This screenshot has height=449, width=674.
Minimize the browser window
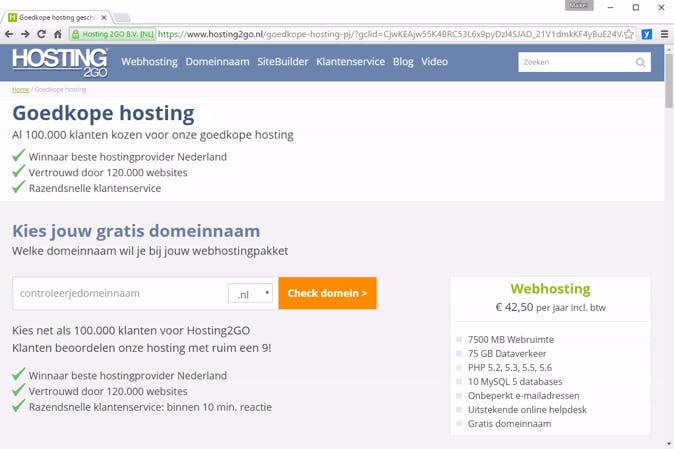(610, 7)
